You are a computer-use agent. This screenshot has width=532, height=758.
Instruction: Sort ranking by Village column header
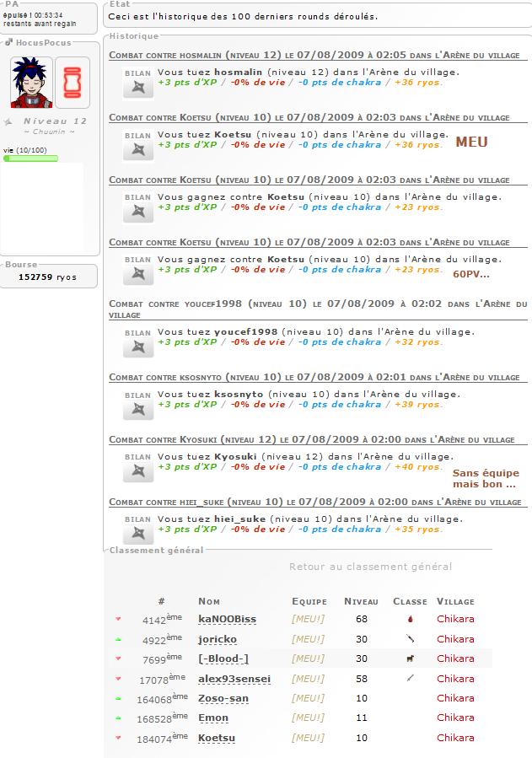coord(455,601)
